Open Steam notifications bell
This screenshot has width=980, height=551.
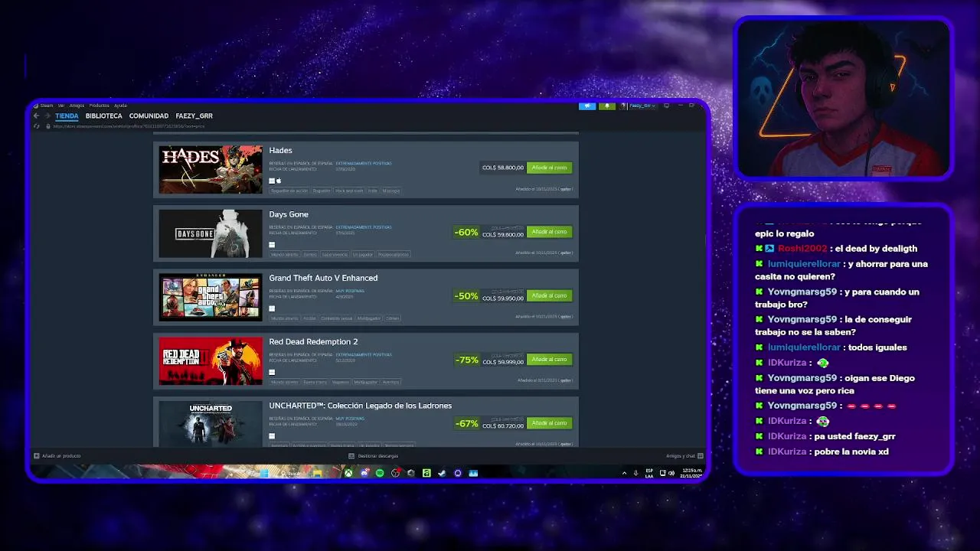(607, 106)
